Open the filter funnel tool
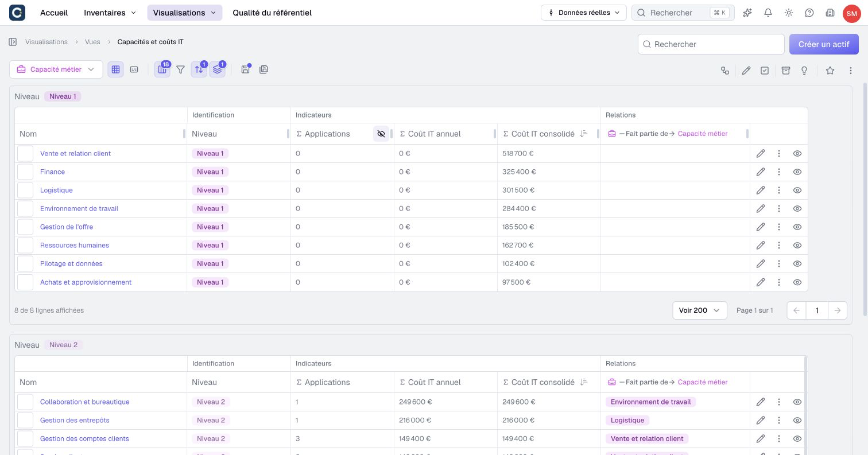 [x=181, y=69]
